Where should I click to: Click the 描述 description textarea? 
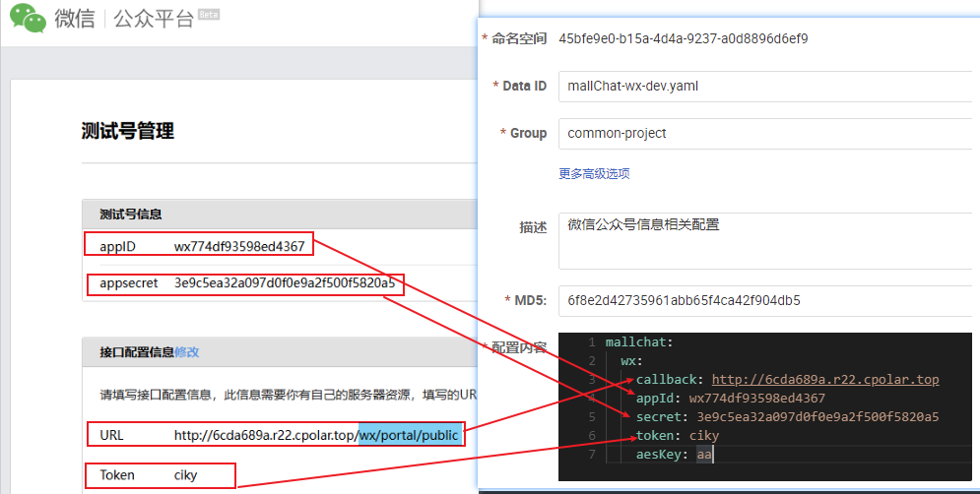pyautogui.click(x=765, y=241)
